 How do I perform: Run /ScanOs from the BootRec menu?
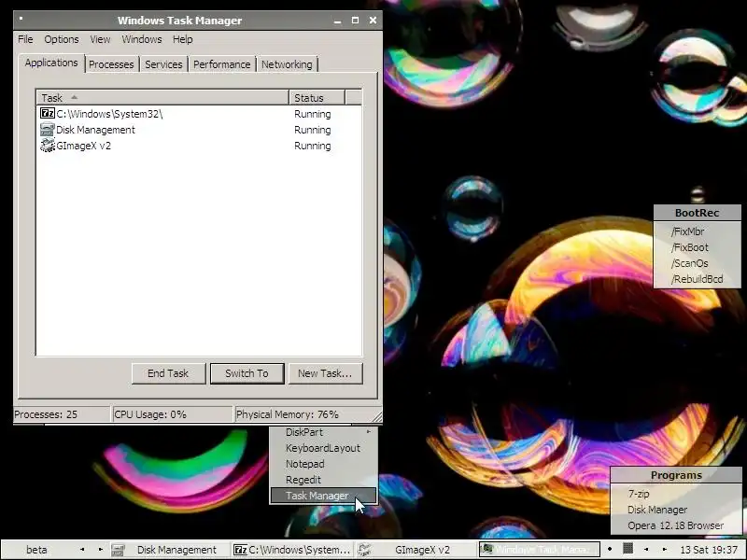[697, 263]
